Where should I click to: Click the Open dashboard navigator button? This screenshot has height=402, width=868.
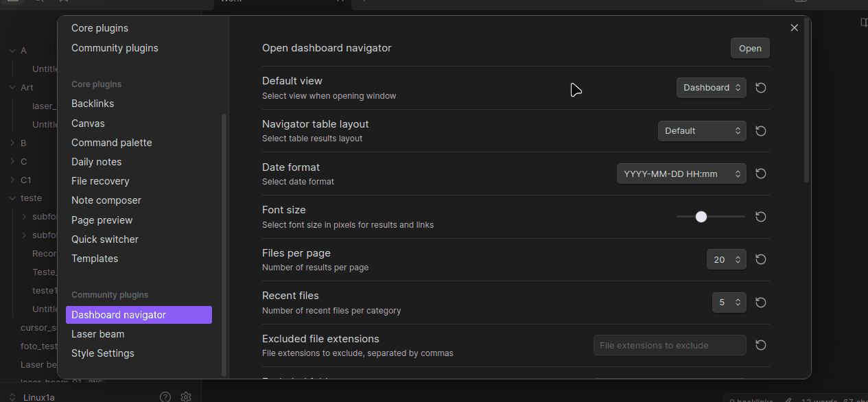(750, 48)
